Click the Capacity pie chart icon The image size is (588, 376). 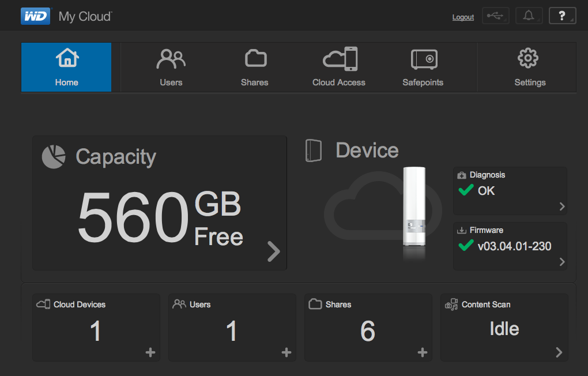tap(54, 157)
